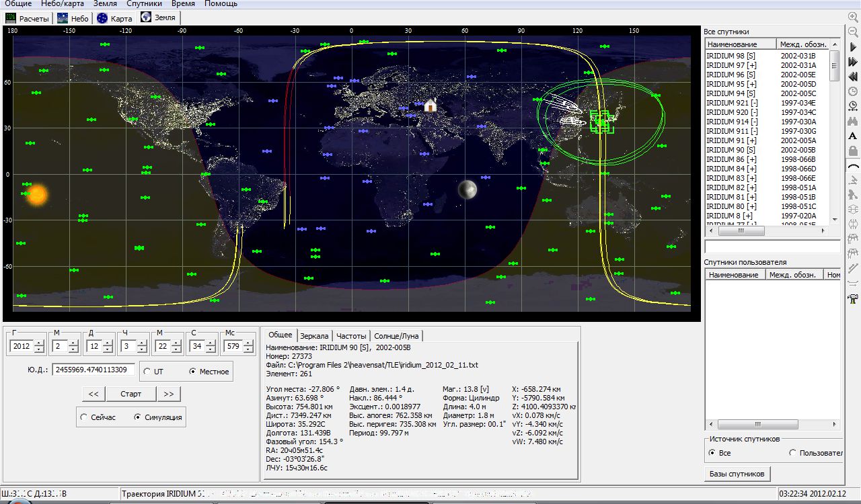Click the << step back button
Image resolution: width=861 pixels, height=504 pixels.
coord(93,394)
